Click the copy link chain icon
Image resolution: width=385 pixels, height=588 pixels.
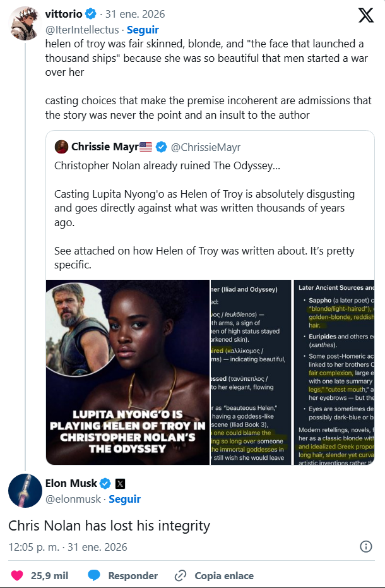[x=181, y=575]
